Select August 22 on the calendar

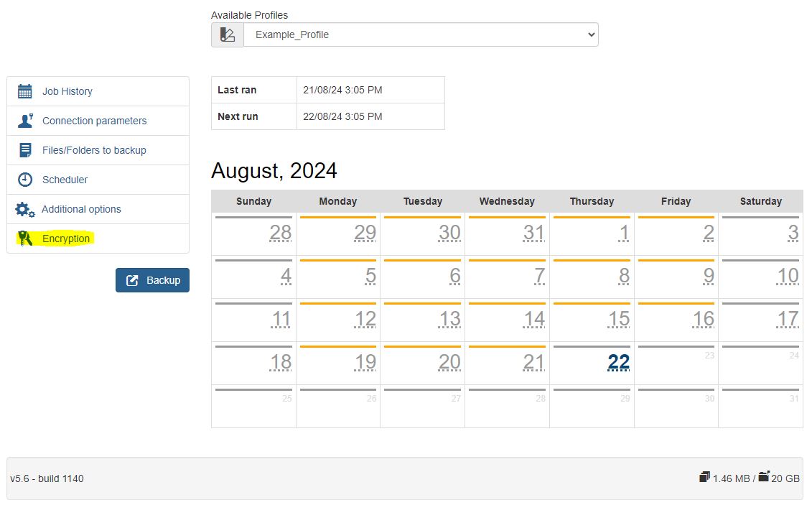pos(618,363)
